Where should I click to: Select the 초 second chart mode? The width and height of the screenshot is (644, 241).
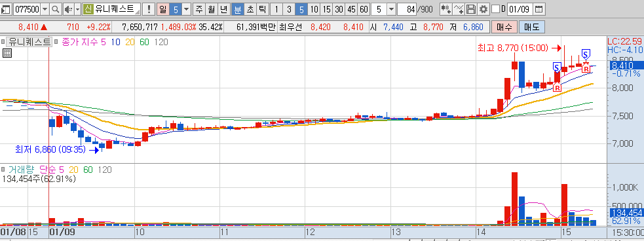point(250,9)
